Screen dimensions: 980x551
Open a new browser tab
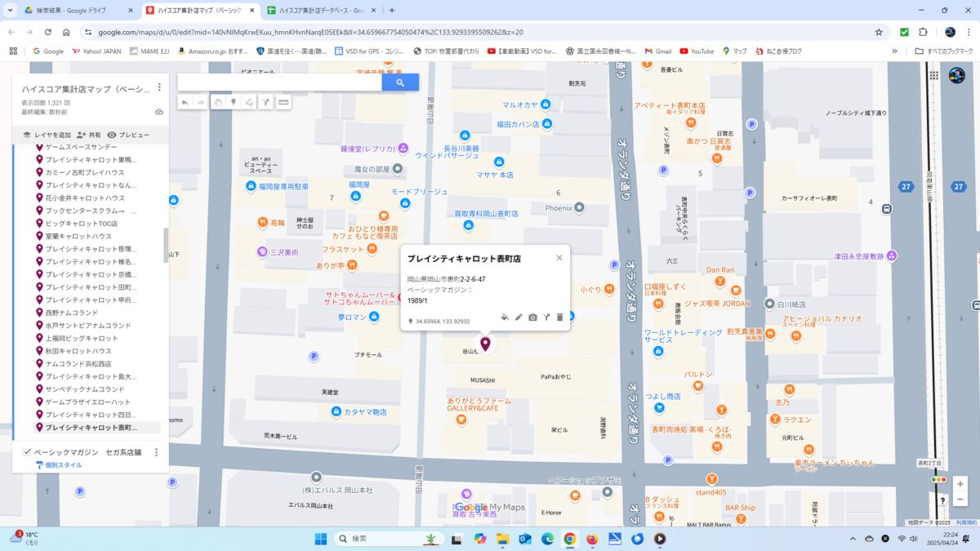tap(392, 11)
